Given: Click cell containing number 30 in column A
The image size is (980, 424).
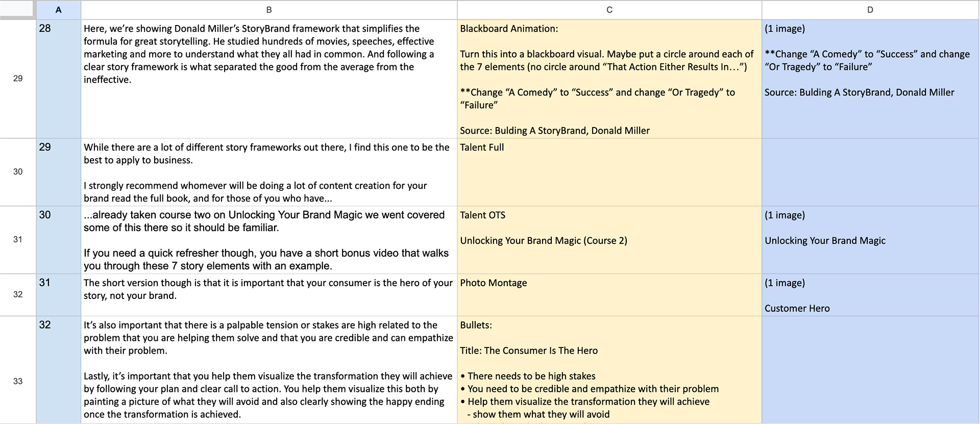Looking at the screenshot, I should coord(58,239).
